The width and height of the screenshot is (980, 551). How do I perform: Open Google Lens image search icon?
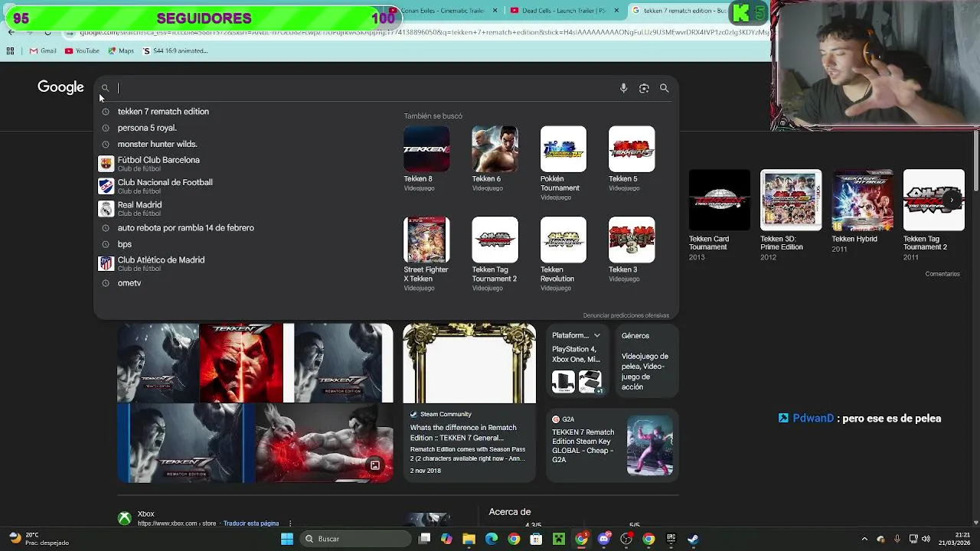coord(644,88)
